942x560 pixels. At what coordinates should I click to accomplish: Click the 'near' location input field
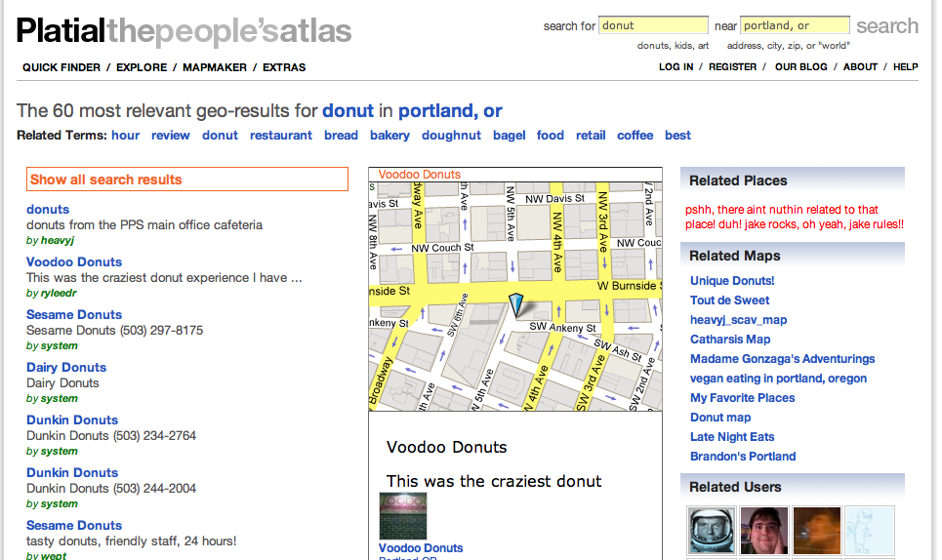tap(795, 25)
